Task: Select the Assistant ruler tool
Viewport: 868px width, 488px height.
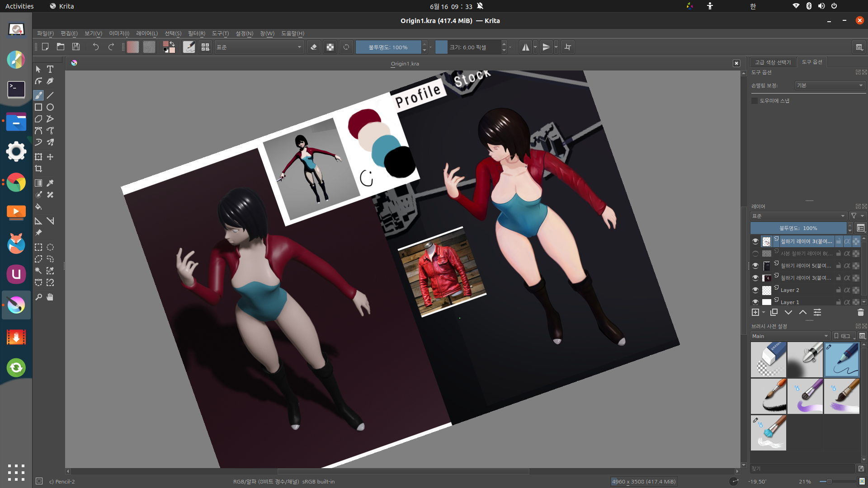Action: tap(38, 221)
